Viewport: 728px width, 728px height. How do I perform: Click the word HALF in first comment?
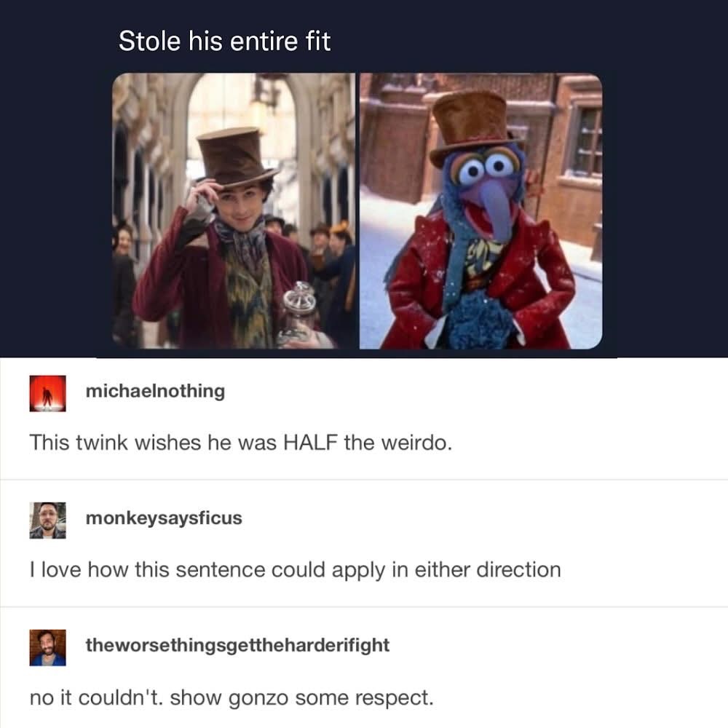click(310, 443)
